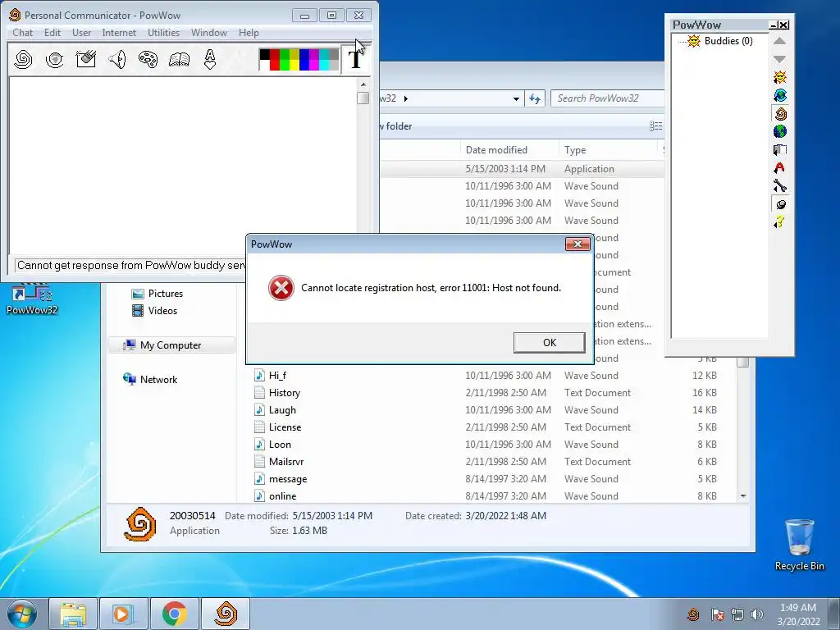Sort by the Type column header
Viewport: 840px width, 630px height.
(x=608, y=150)
